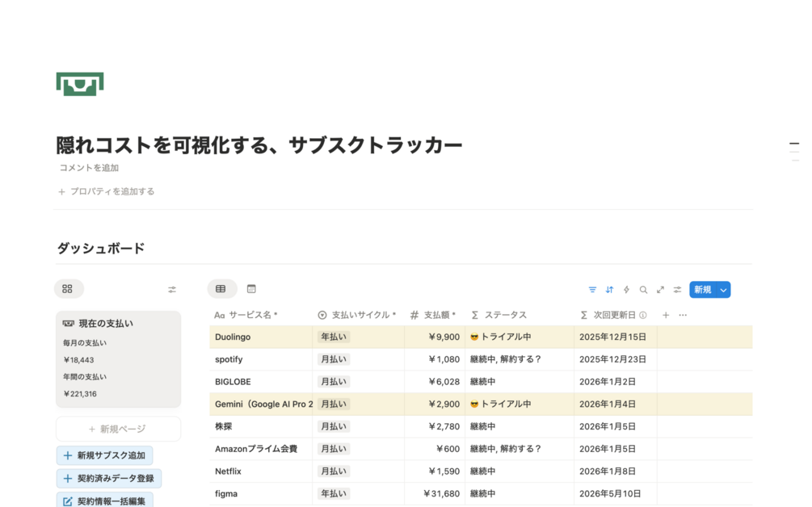This screenshot has width=812, height=507.
Task: Open the column more options ellipsis
Action: click(x=683, y=315)
